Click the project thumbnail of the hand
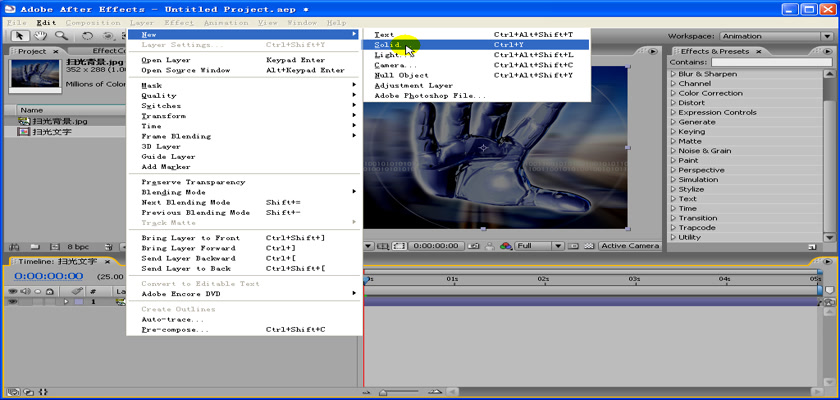 [x=35, y=73]
